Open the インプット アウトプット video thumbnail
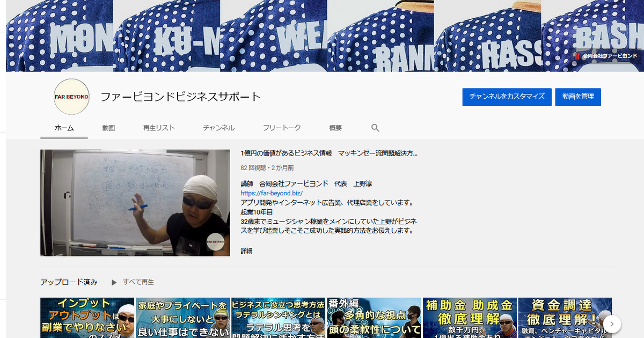The height and width of the screenshot is (338, 644). point(87,318)
